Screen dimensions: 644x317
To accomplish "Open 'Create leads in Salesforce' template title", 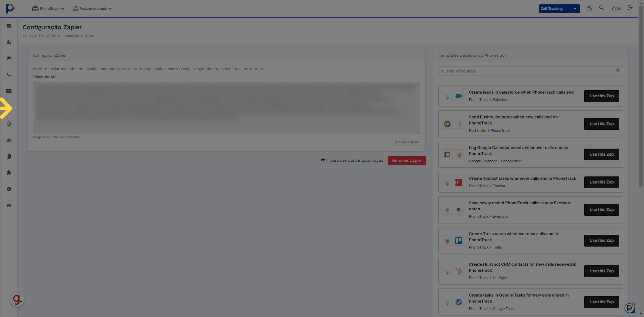I will pyautogui.click(x=521, y=92).
